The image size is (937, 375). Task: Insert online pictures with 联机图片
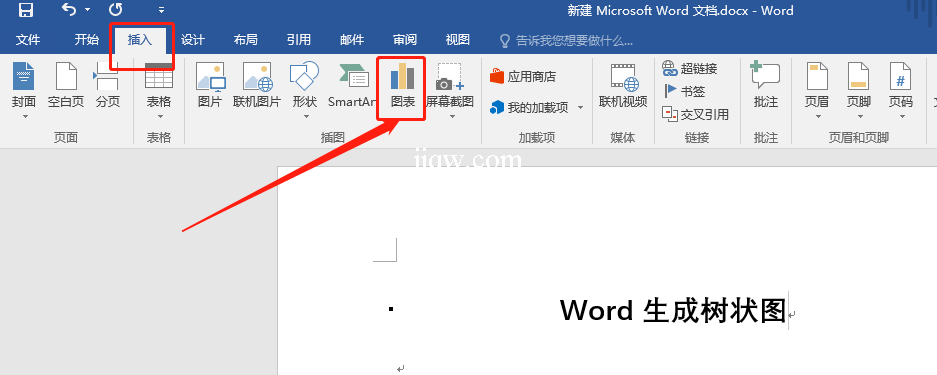pos(257,85)
